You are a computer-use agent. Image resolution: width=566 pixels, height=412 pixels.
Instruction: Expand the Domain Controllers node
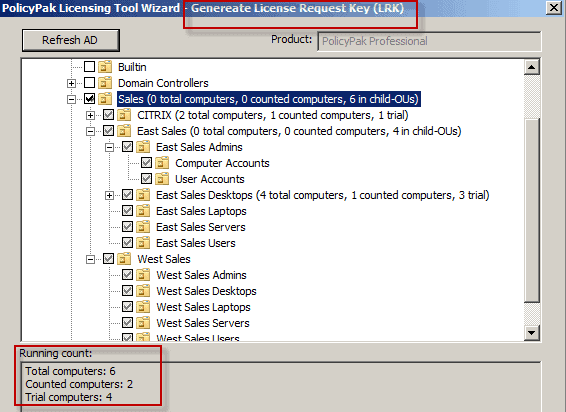(71, 83)
